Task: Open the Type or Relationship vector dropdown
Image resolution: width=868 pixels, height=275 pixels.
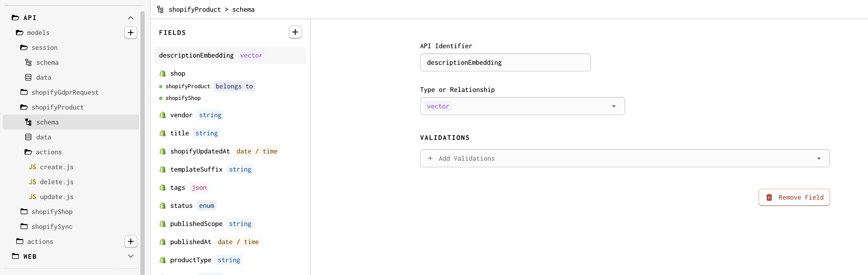Action: coord(522,106)
